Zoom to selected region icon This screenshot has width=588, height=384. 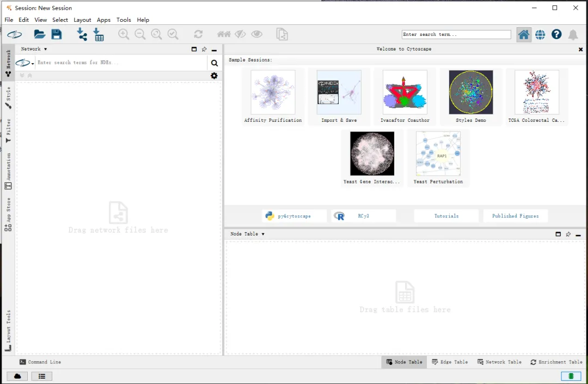coord(173,34)
